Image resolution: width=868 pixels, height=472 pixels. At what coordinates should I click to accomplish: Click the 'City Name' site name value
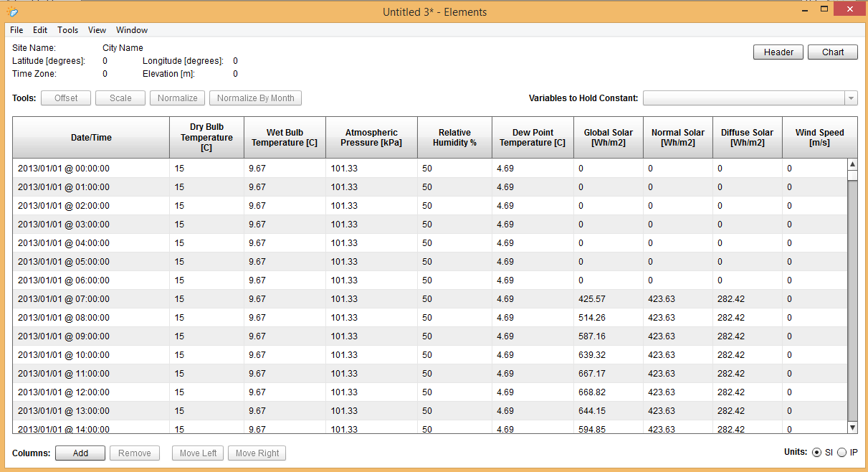(x=123, y=48)
